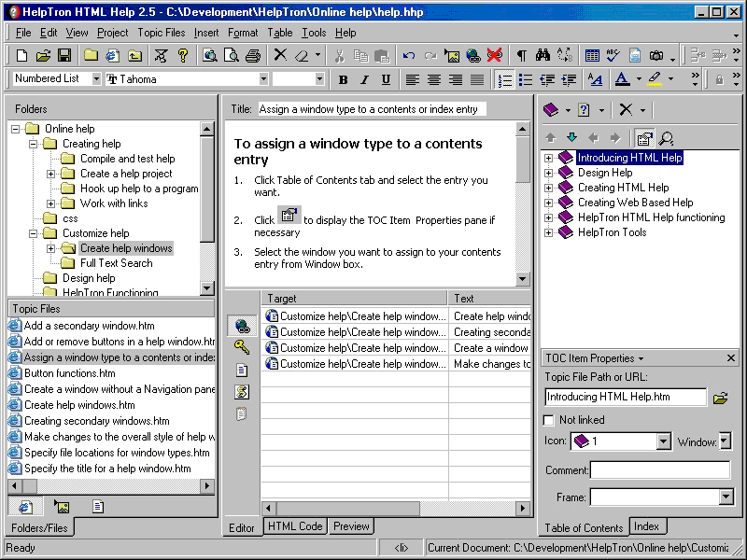Toggle Underline formatting button
This screenshot has width=747, height=560.
(386, 79)
